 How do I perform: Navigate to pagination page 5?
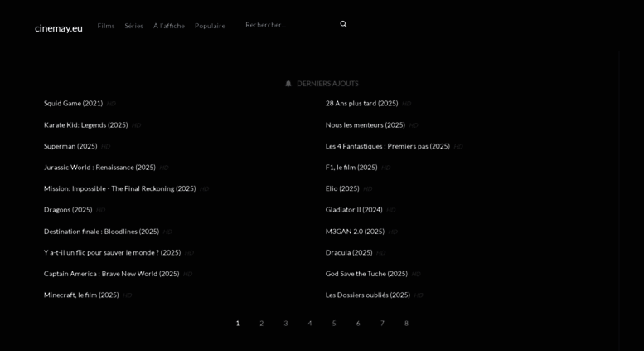[334, 324]
